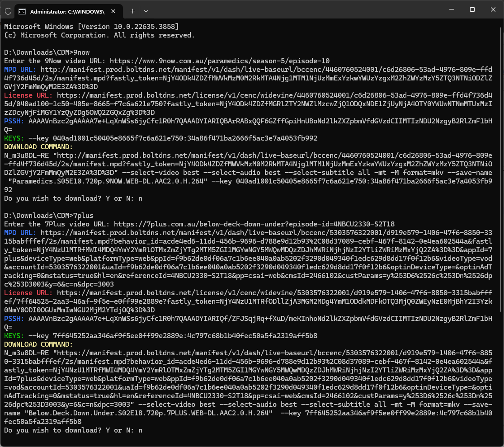This screenshot has height=447, width=504.
Task: Click first N_m3u8DL-RE command name
Action: pos(26,155)
